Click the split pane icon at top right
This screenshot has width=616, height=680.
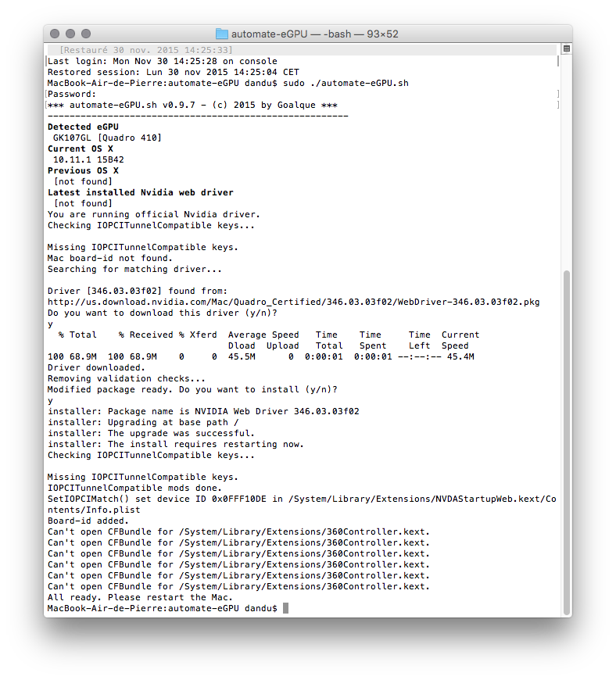tap(566, 48)
